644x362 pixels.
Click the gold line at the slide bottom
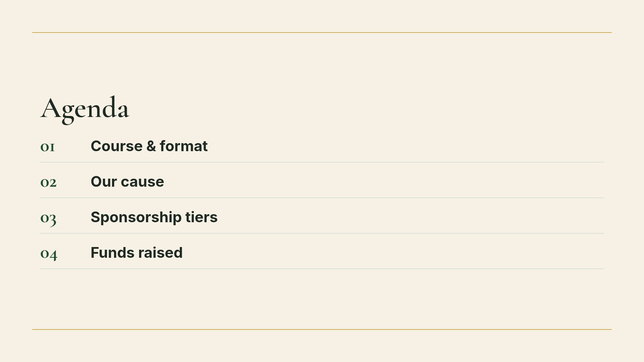tap(322, 329)
